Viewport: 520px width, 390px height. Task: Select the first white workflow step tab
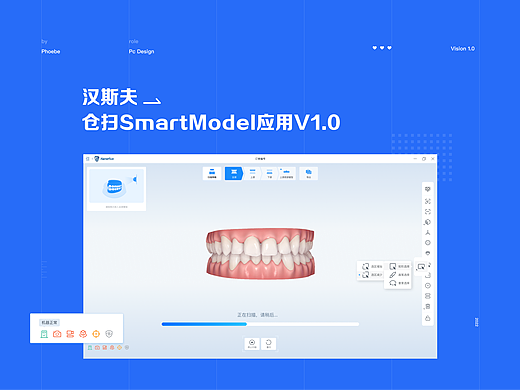point(212,173)
